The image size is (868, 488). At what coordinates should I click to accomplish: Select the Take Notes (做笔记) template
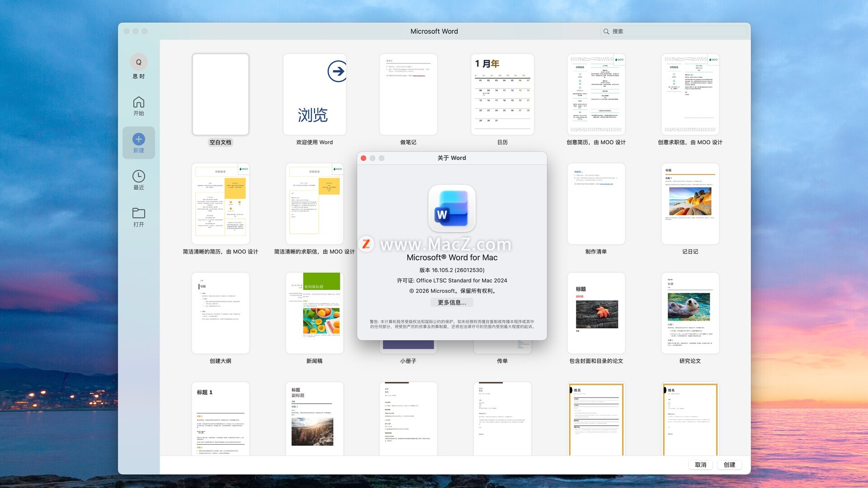(x=408, y=94)
